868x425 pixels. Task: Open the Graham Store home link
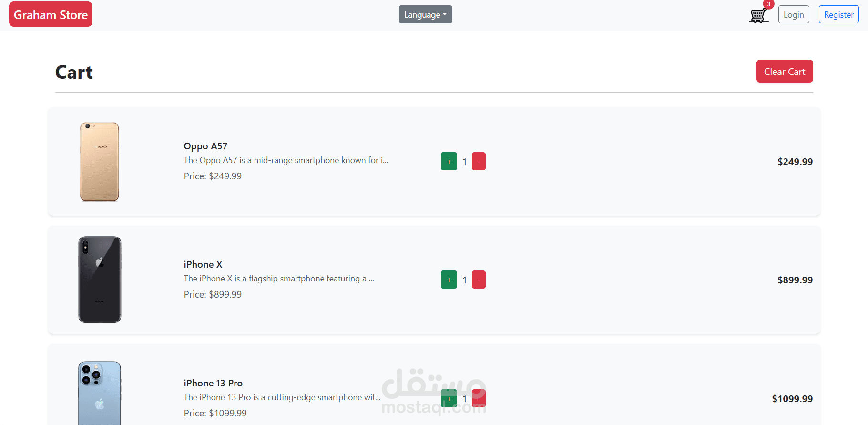point(51,14)
